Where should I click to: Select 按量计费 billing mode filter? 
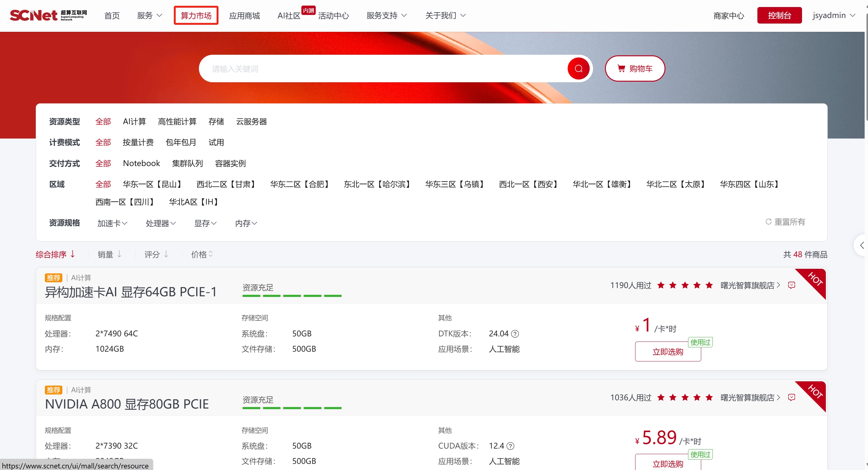[x=138, y=142]
